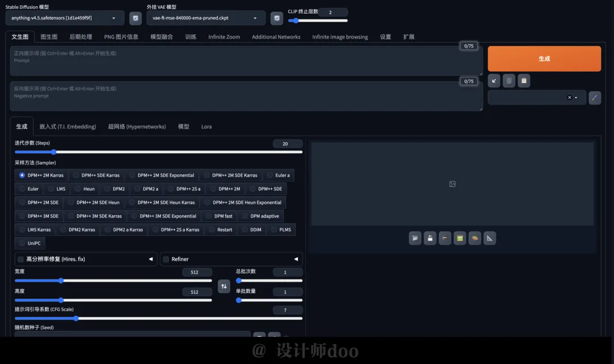Click the arrow icon to read last parameters
Screen dimensions: 614x364
coord(493,81)
